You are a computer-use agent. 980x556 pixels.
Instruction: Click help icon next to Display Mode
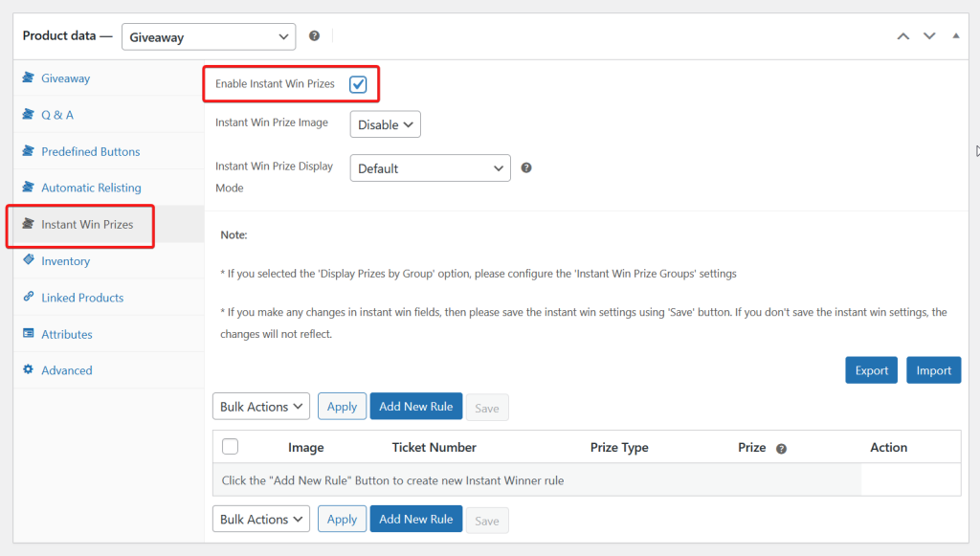(x=526, y=167)
